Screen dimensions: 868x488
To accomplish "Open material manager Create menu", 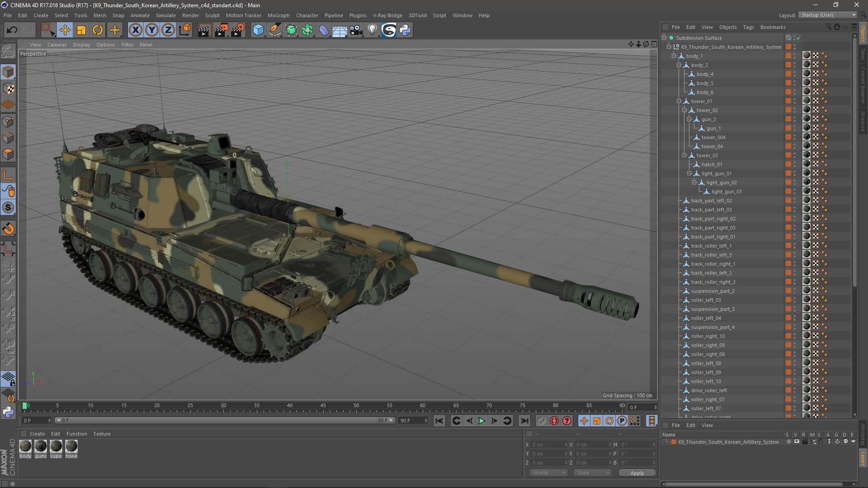I will coord(37,434).
